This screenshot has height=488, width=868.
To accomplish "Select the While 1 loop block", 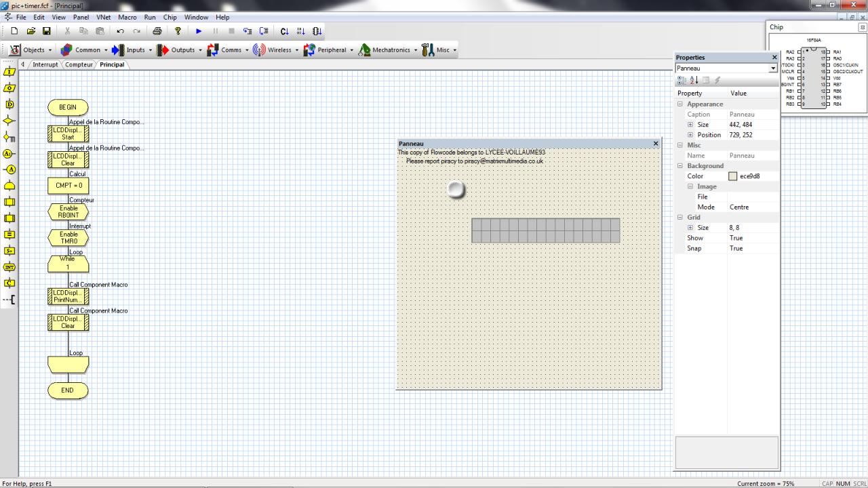I will tap(68, 264).
